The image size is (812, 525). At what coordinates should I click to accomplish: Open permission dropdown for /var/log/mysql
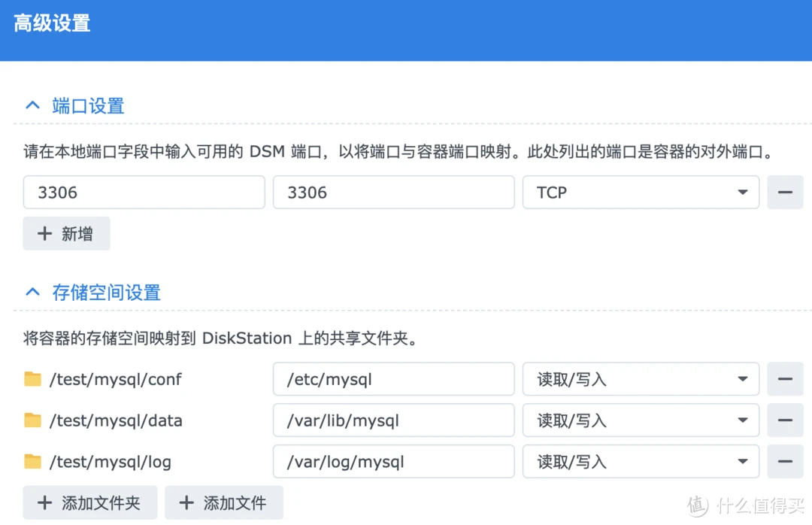pos(641,461)
